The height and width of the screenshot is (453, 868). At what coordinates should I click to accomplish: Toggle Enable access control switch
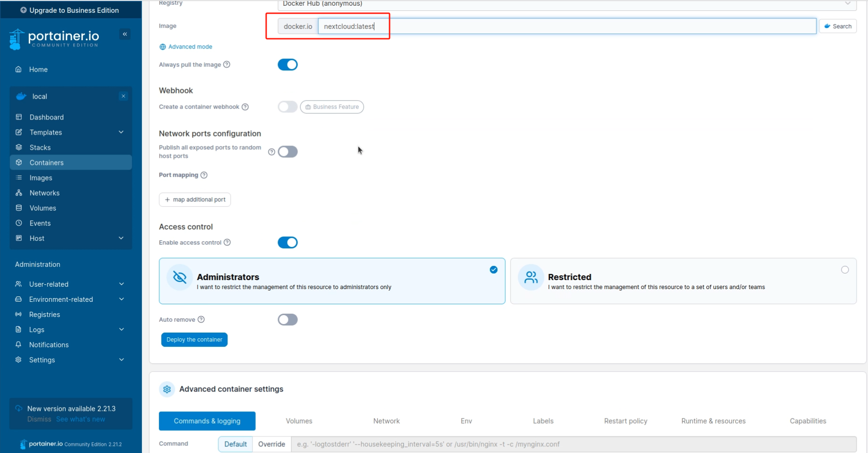pos(287,242)
